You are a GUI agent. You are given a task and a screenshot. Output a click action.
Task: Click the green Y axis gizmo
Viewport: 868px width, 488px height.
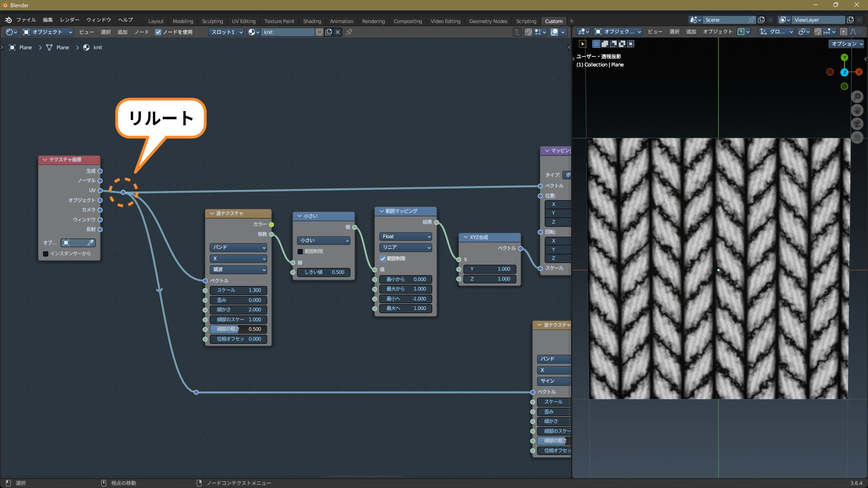pyautogui.click(x=844, y=57)
